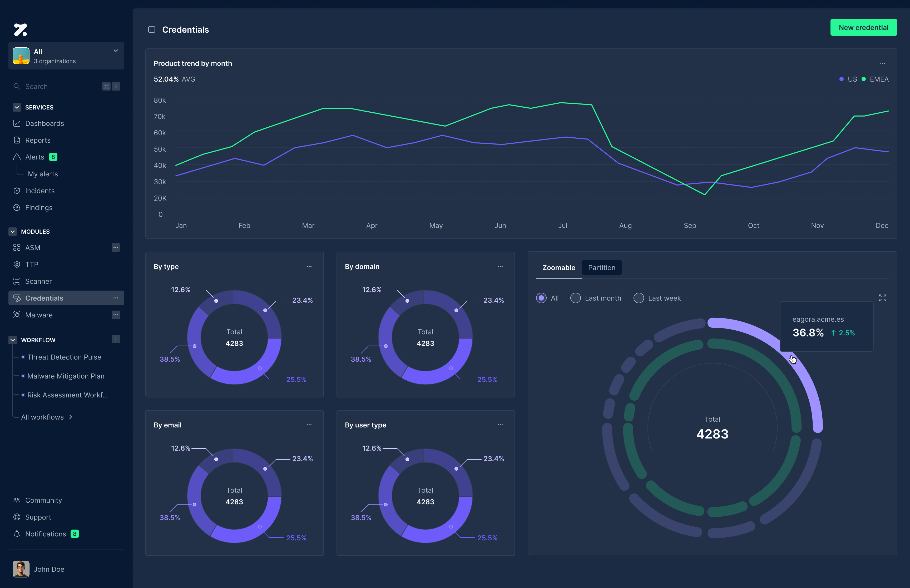The image size is (910, 588).
Task: Open All workflows chevron link
Action: click(47, 417)
